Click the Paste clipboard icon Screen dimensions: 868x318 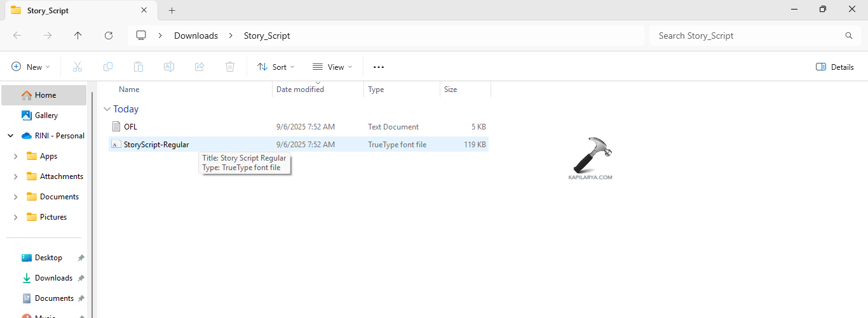[139, 67]
